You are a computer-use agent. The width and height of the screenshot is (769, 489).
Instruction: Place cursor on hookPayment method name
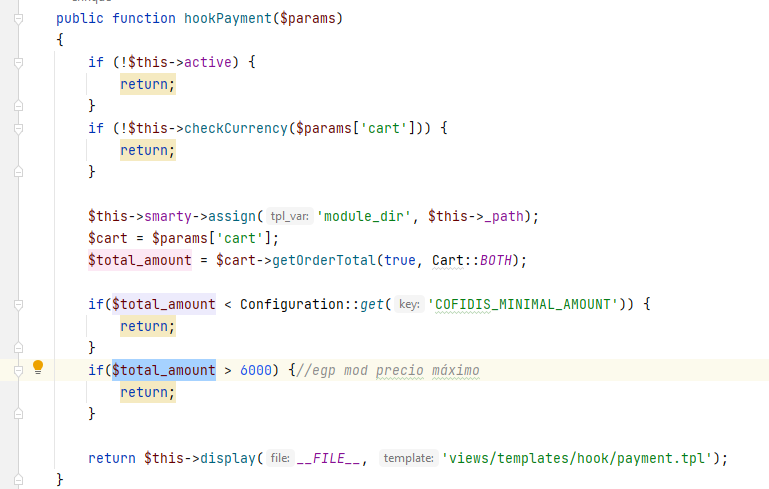[228, 19]
